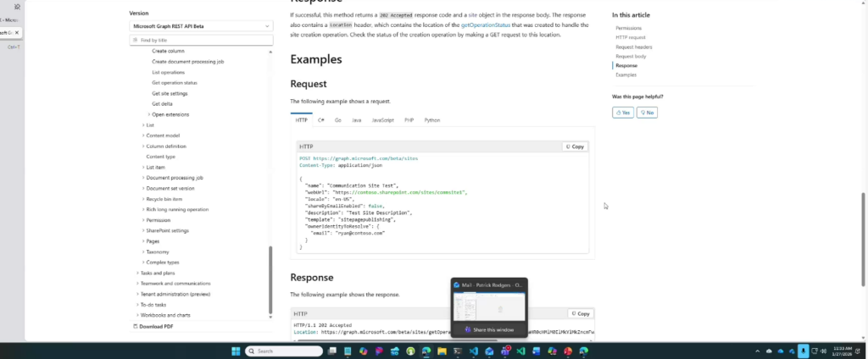Click the taskbar Search box

(284, 351)
